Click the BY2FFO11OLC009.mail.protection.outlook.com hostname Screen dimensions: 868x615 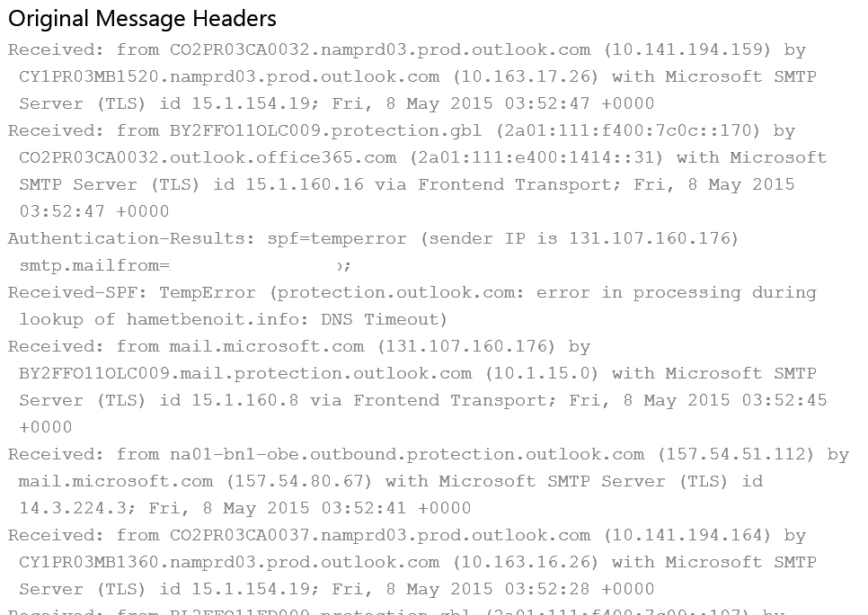pos(245,373)
